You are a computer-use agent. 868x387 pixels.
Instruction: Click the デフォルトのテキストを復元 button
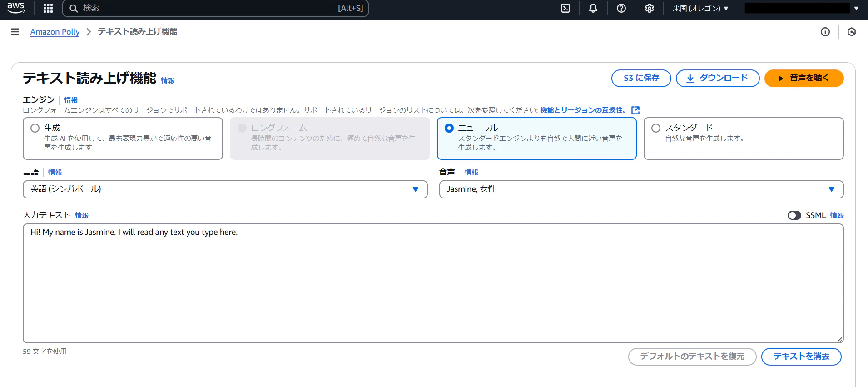click(692, 357)
